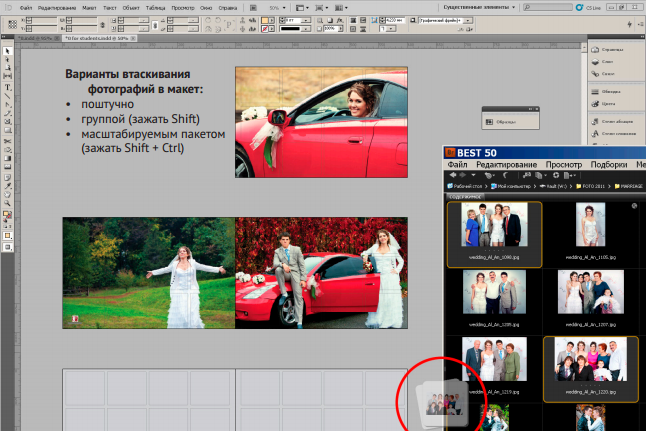
Task: Open the Обводка (Stroke) panel
Action: [x=606, y=91]
